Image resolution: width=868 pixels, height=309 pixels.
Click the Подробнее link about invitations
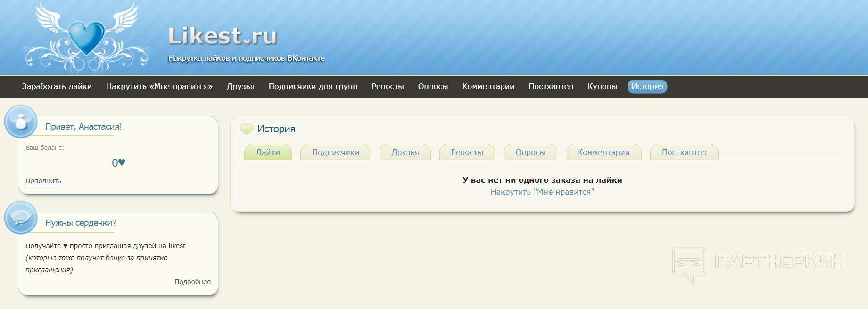[192, 282]
